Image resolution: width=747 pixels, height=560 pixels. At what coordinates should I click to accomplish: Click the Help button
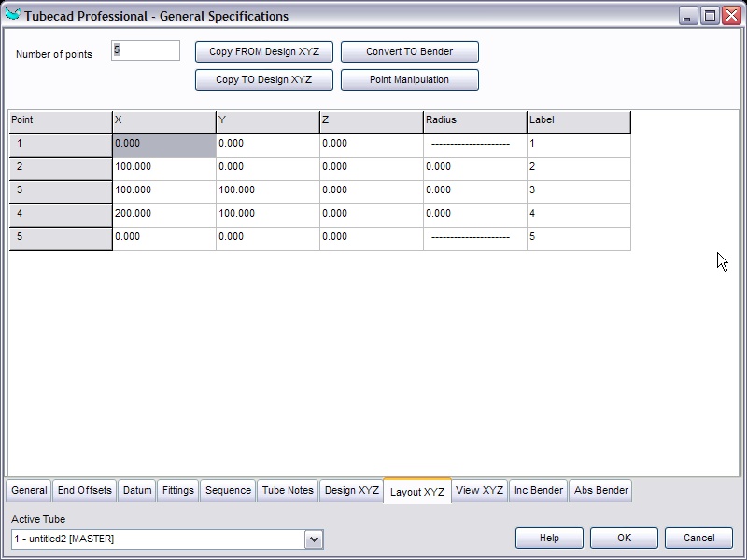point(549,538)
